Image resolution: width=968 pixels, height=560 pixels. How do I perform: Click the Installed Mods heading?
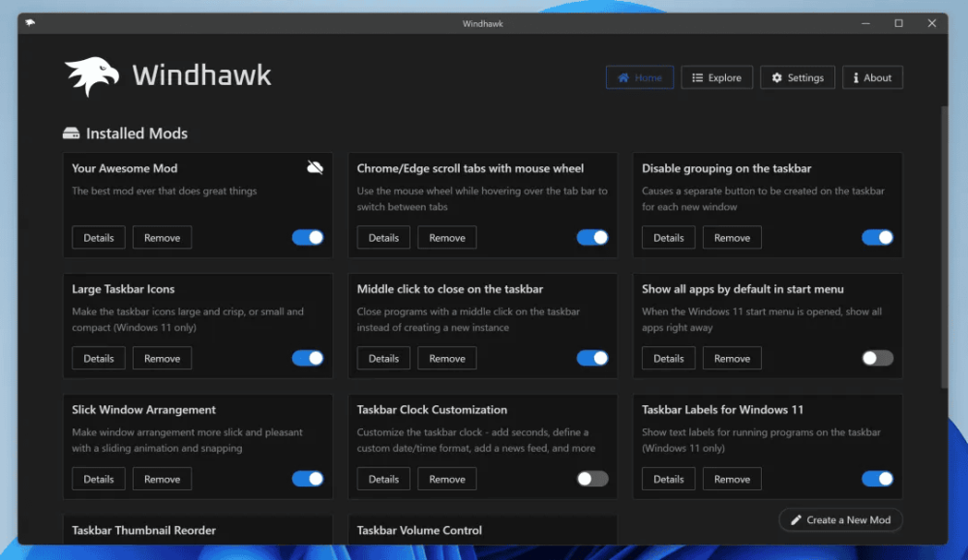[x=136, y=133]
